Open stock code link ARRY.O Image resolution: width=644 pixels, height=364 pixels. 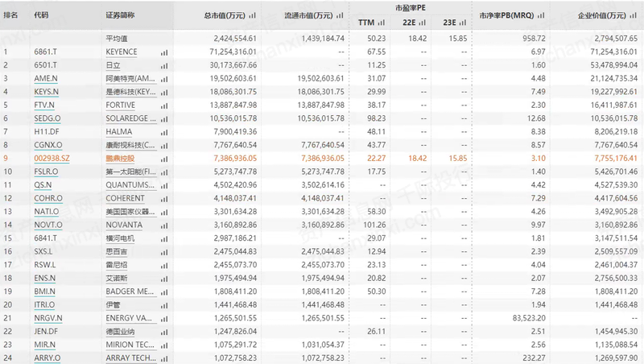[x=47, y=358]
